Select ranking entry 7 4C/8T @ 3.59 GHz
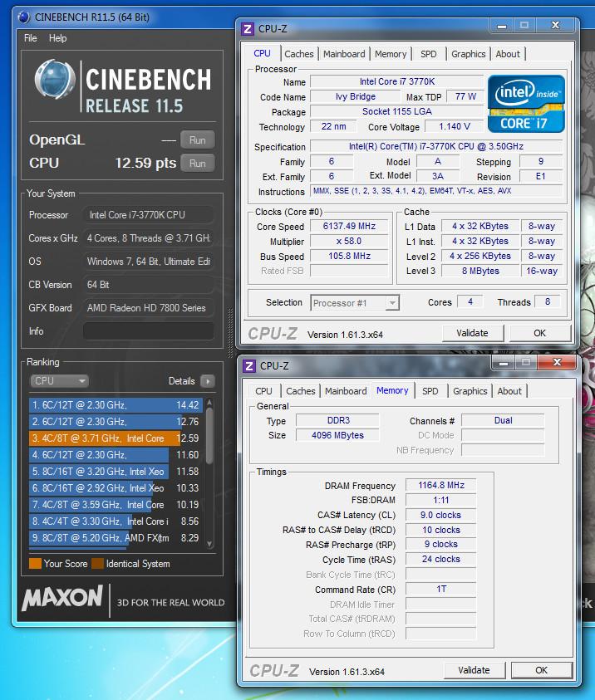Viewport: 595px width, 700px height. point(116,505)
